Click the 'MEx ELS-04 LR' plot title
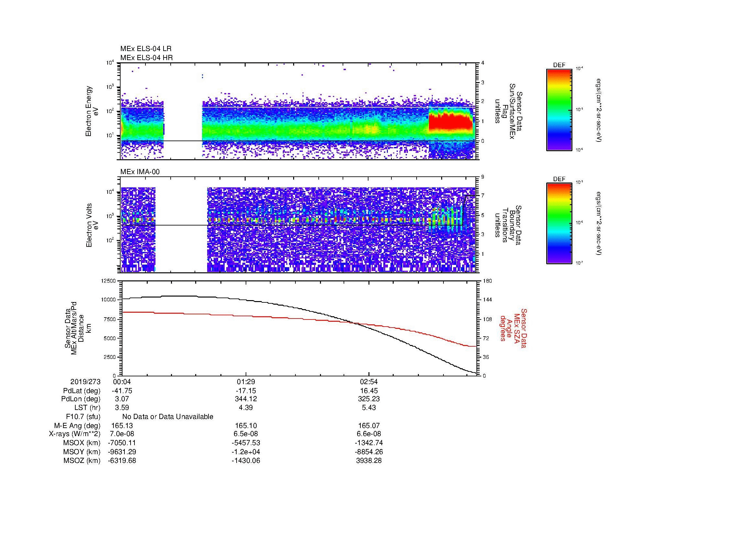756x534 pixels. pos(146,49)
